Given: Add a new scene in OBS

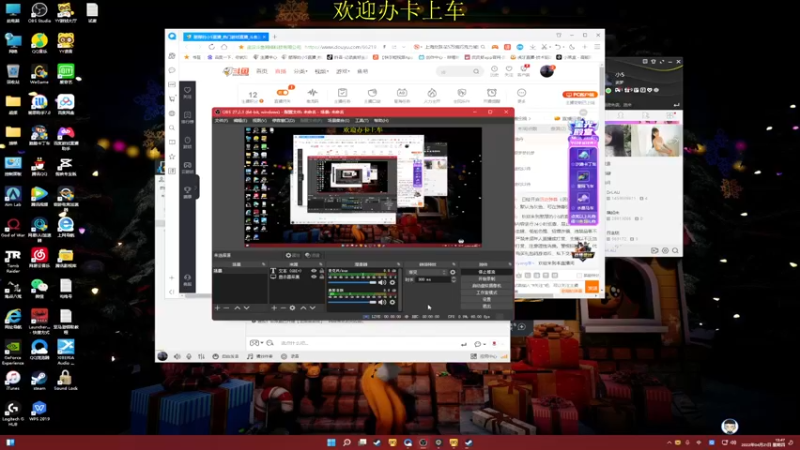Looking at the screenshot, I should [217, 308].
